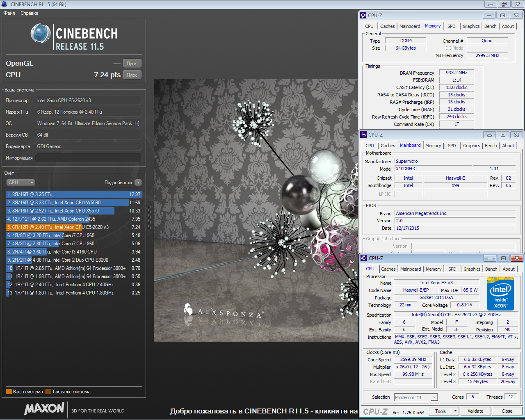The width and height of the screenshot is (525, 420).
Task: Select ranking row Intel Core i3-4160 CPU
Action: click(74, 252)
